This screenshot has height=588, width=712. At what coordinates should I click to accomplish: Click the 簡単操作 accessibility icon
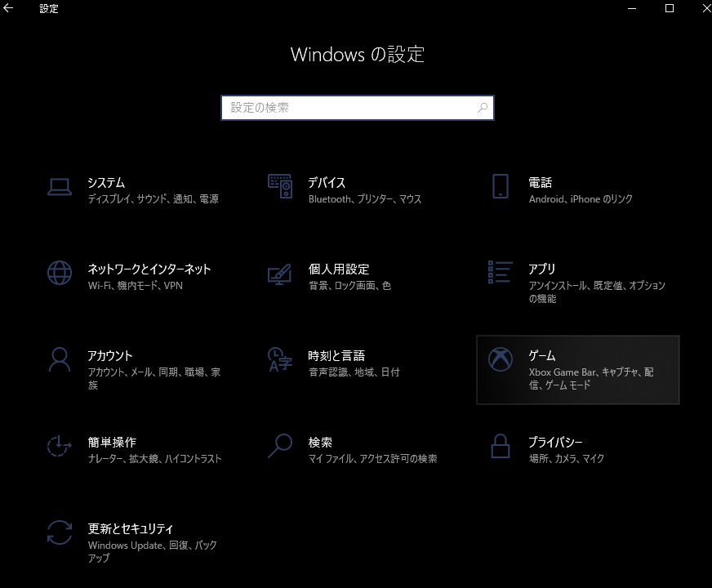(x=60, y=446)
